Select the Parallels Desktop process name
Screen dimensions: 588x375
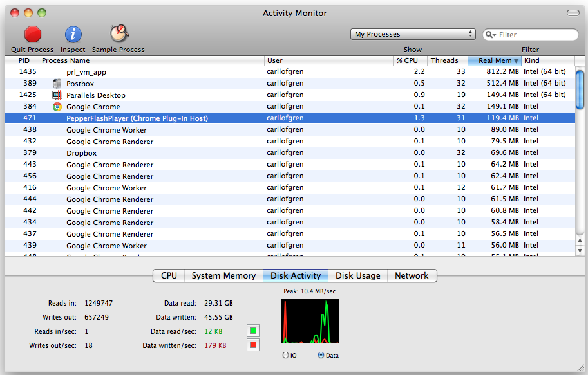[96, 95]
